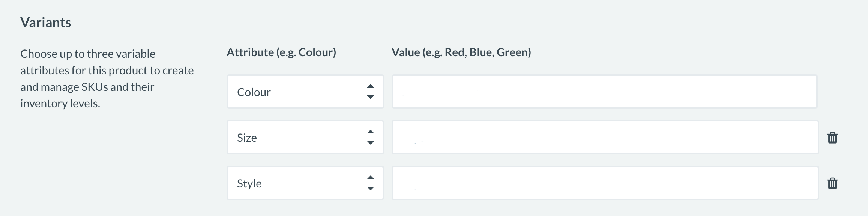Delete the Style variant row
The height and width of the screenshot is (216, 868).
click(832, 183)
